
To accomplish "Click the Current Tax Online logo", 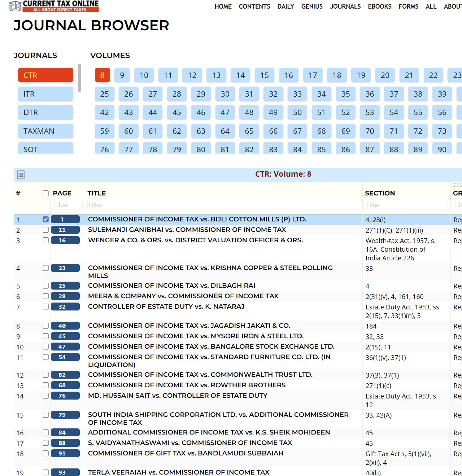I will point(54,6).
